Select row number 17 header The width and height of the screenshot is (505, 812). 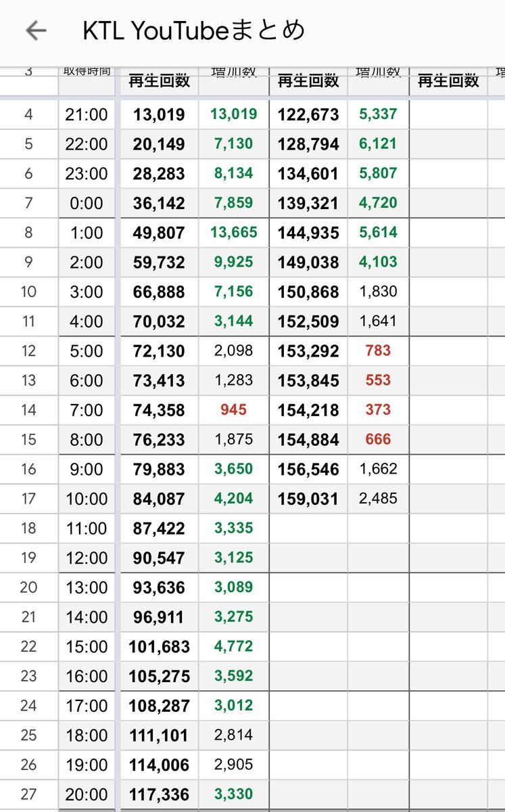[x=28, y=499]
